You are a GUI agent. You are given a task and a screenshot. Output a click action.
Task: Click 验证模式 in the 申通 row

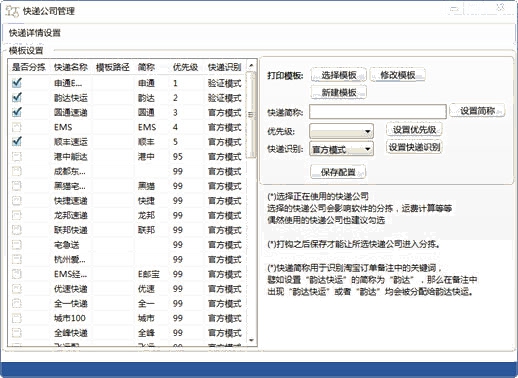pos(224,83)
